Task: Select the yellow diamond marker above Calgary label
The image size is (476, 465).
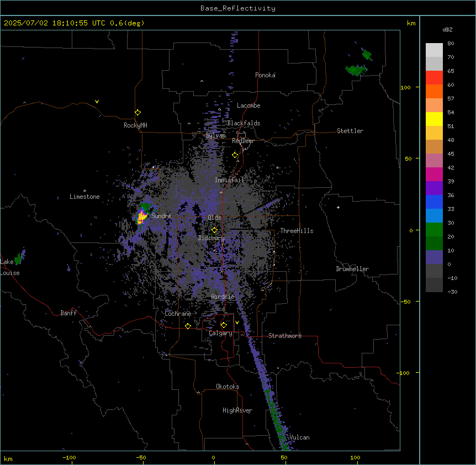Action: (224, 325)
